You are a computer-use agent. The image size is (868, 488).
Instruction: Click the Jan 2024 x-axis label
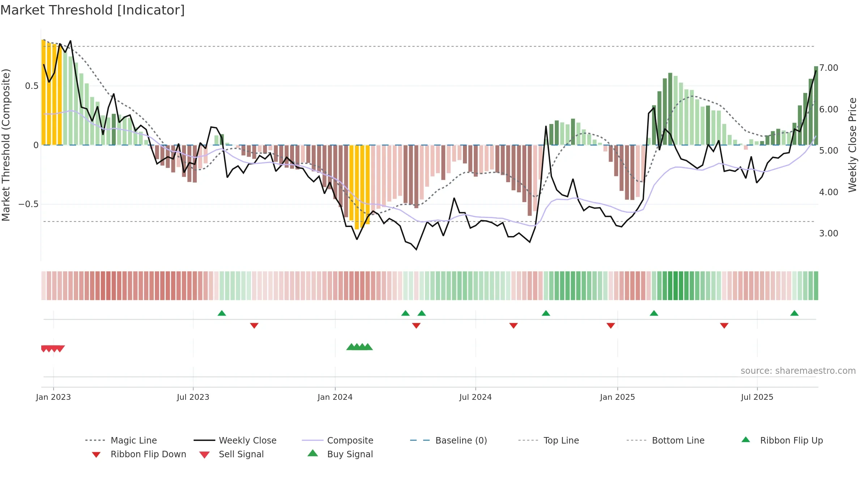(x=335, y=397)
